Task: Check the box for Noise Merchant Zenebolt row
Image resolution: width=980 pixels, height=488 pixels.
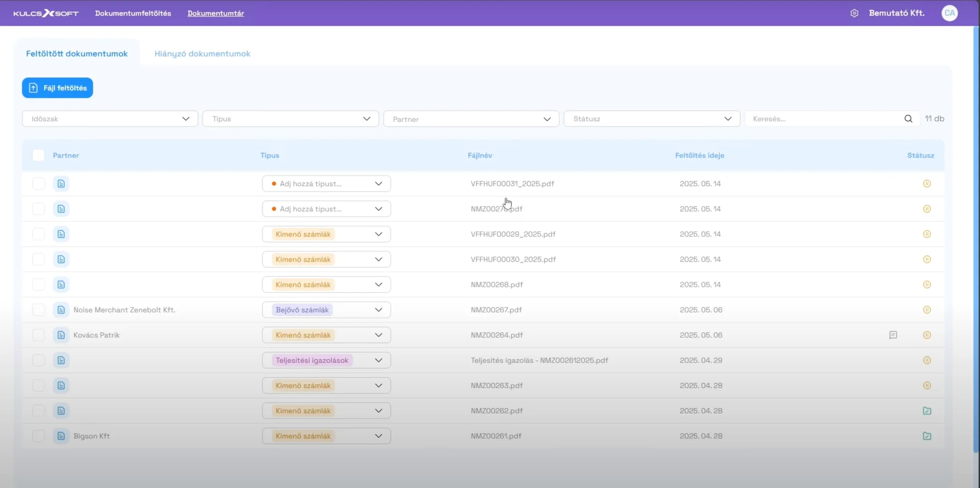Action: click(x=38, y=310)
